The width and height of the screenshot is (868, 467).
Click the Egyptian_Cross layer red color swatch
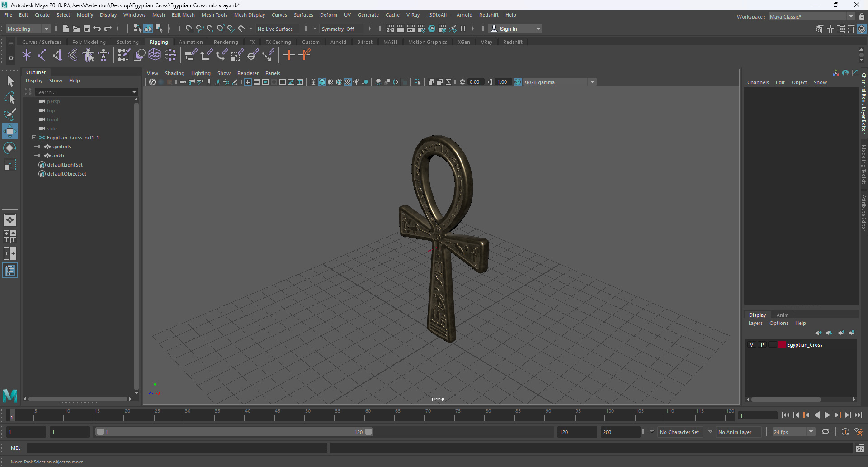tap(782, 345)
